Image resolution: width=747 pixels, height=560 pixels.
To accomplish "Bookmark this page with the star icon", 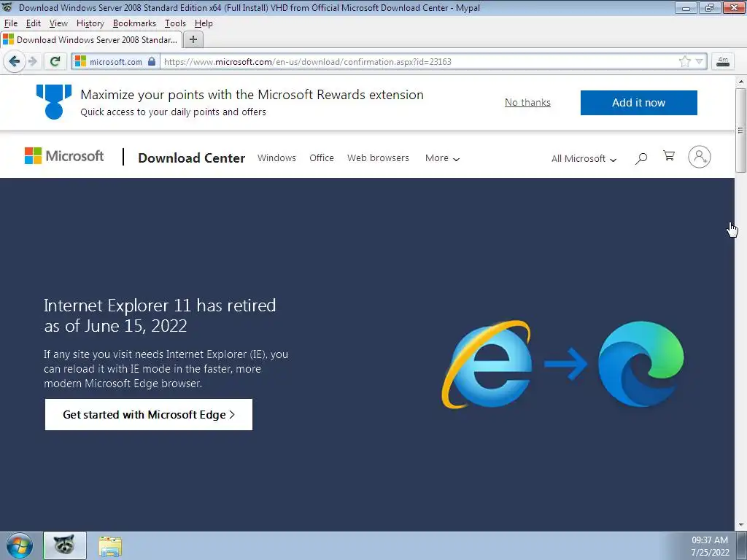I will (684, 61).
